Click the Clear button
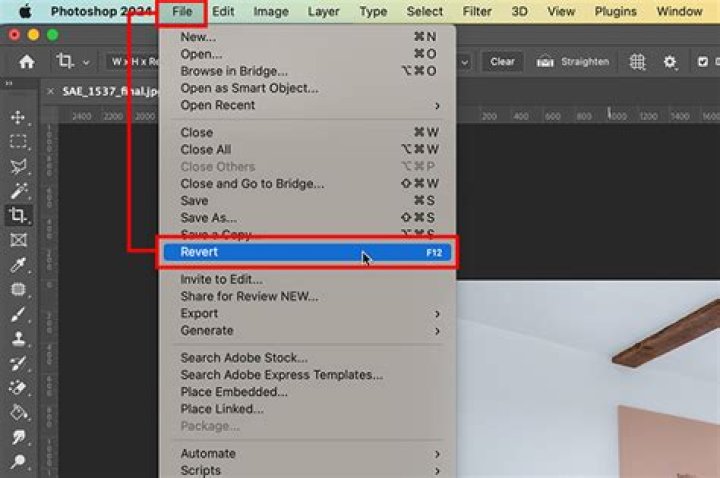Screen dimensions: 720x478 click(502, 62)
